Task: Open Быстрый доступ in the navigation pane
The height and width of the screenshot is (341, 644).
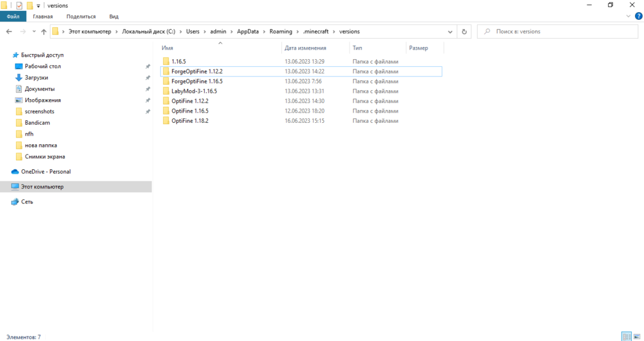Action: (43, 55)
